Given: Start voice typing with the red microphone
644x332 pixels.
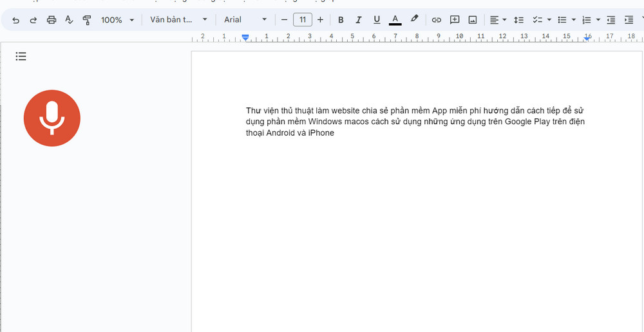Looking at the screenshot, I should coord(52,118).
